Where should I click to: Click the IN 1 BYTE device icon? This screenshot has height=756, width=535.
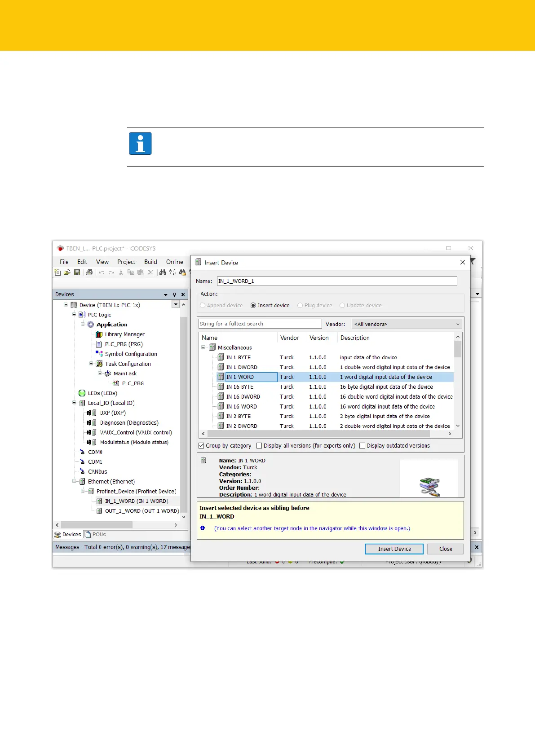[x=221, y=357]
